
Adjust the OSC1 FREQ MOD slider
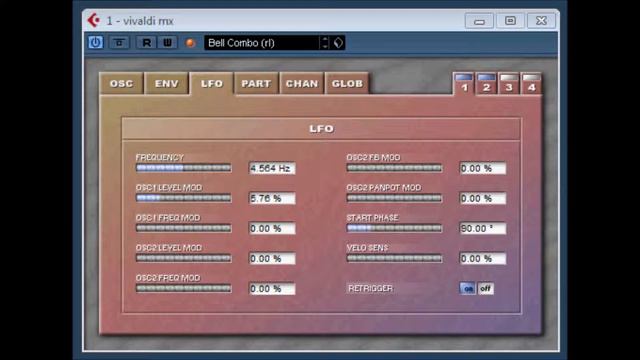click(x=184, y=228)
